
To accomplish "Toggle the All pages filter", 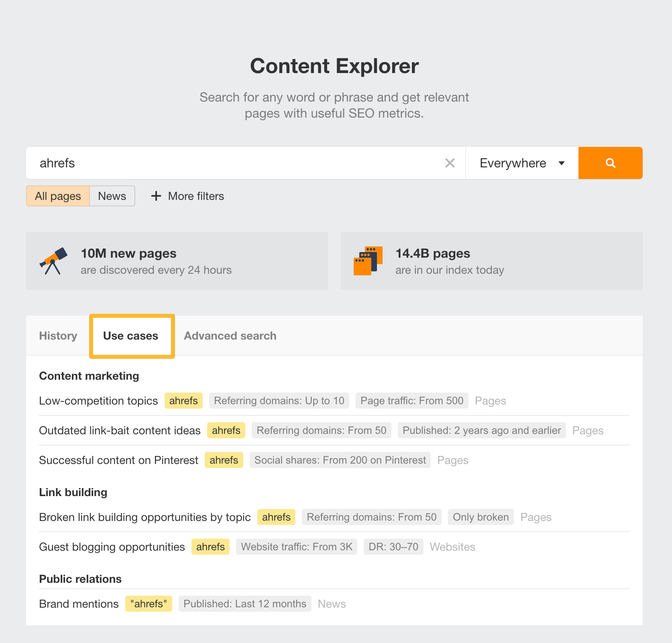I will (58, 196).
